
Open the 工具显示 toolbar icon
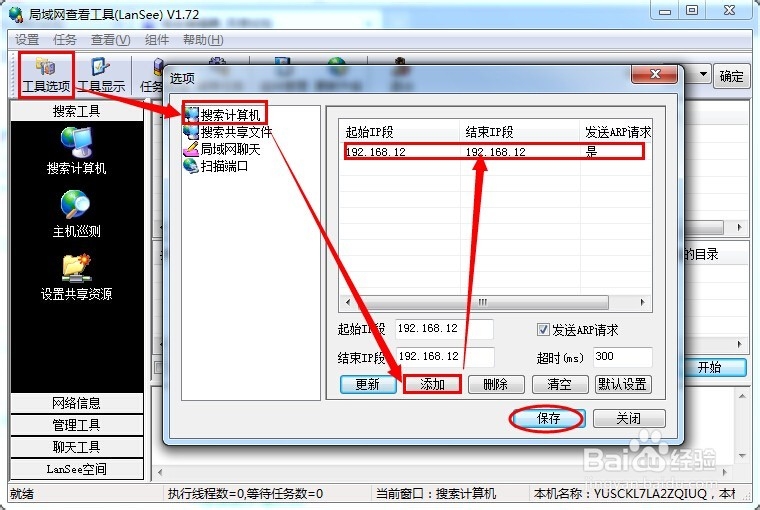[101, 75]
